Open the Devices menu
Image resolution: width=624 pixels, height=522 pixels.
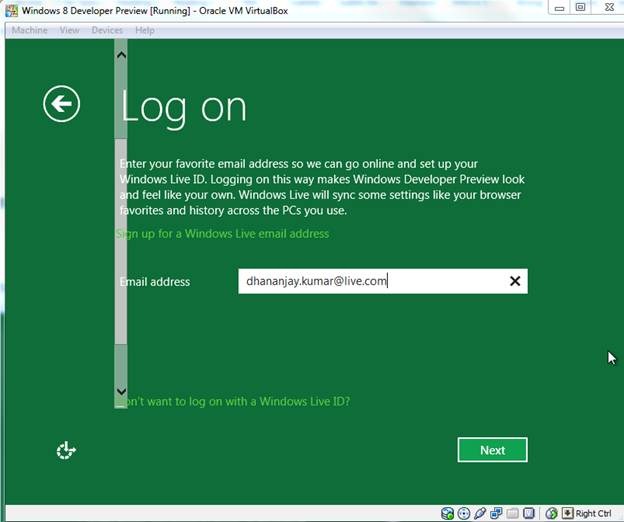coord(107,30)
